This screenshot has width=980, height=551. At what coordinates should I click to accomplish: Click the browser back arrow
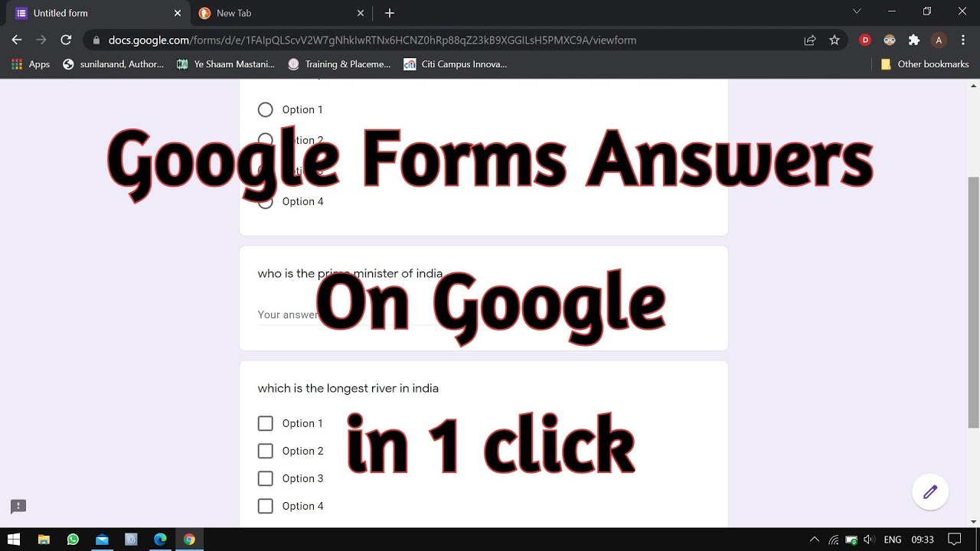(17, 40)
